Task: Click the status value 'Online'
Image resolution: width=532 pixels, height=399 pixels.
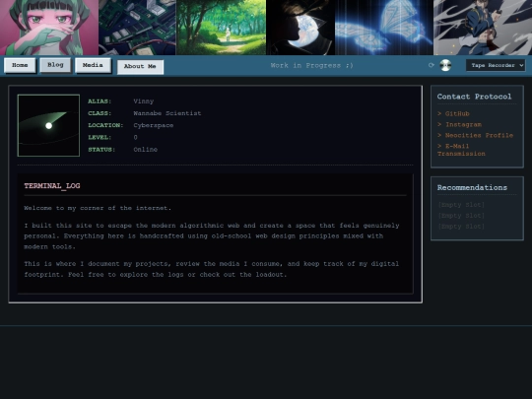Action: point(145,150)
